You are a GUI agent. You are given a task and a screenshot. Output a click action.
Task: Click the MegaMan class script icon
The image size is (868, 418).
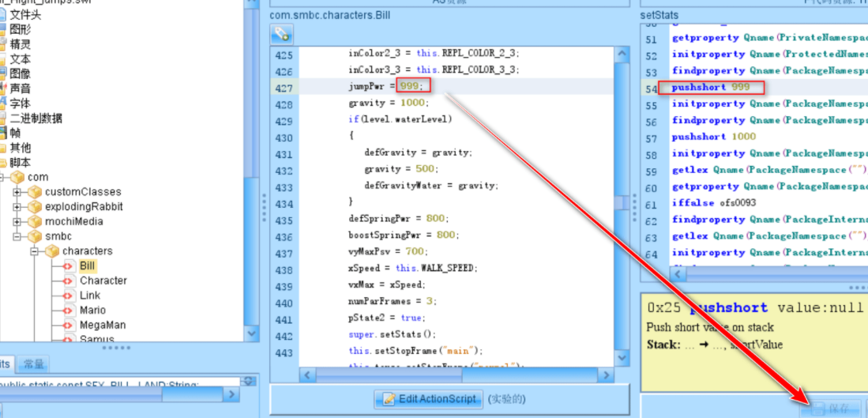coord(70,325)
